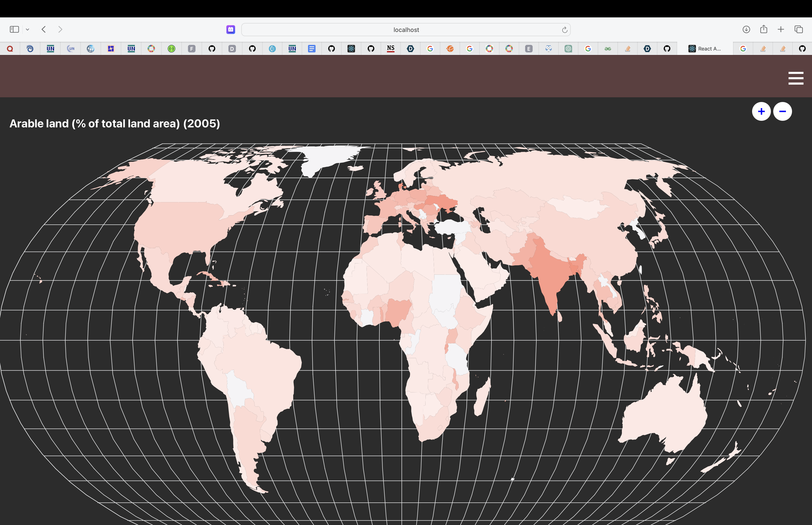Show the tab overview grid

[798, 30]
